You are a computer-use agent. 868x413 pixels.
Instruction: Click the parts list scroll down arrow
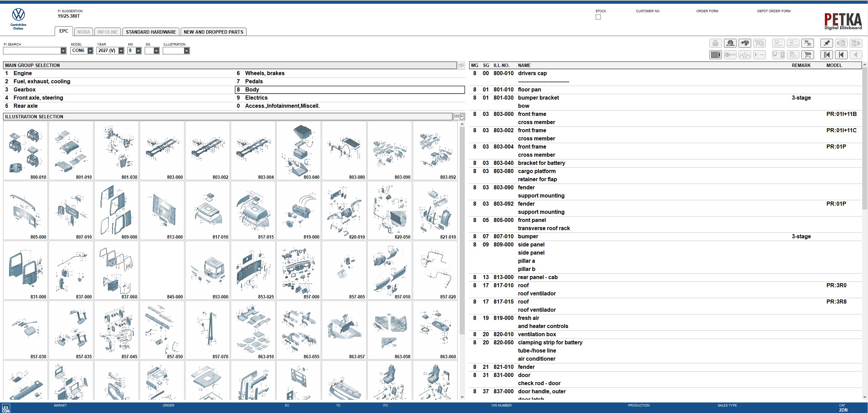point(865,397)
